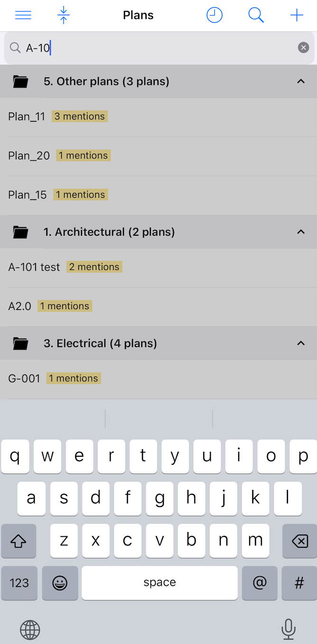Activate voice dictation with the microphone
317x644 pixels.
pos(288,629)
